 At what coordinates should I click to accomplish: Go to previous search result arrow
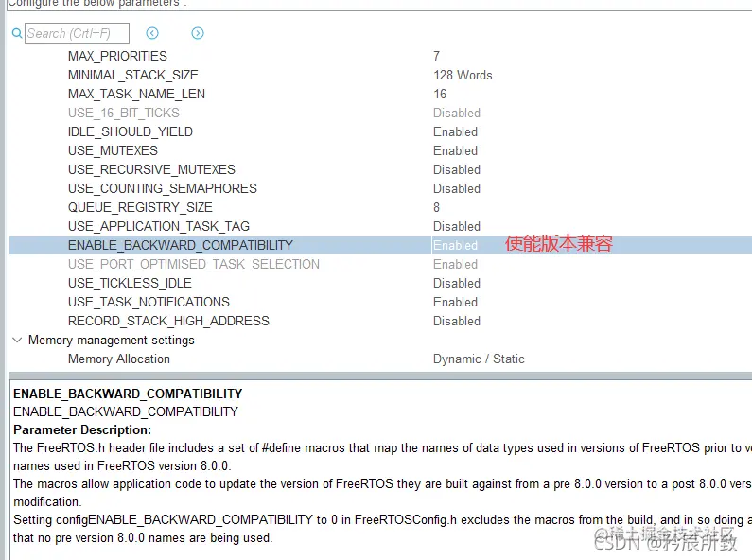(x=152, y=33)
